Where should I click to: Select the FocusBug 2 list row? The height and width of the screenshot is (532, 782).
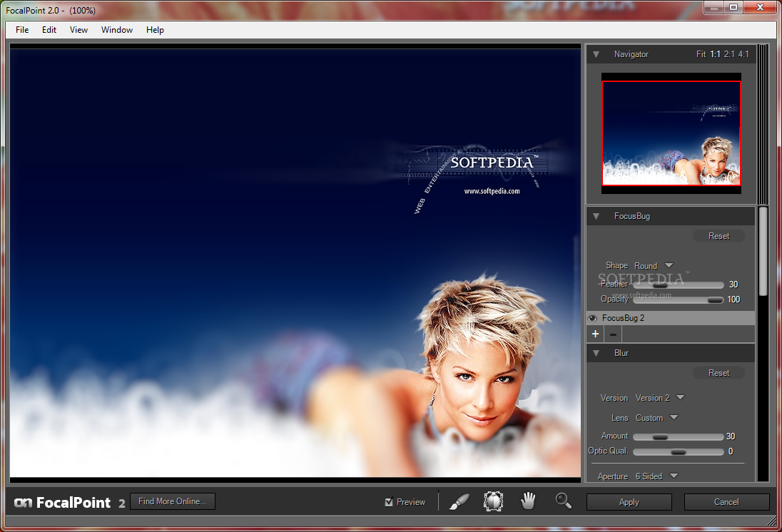point(671,318)
